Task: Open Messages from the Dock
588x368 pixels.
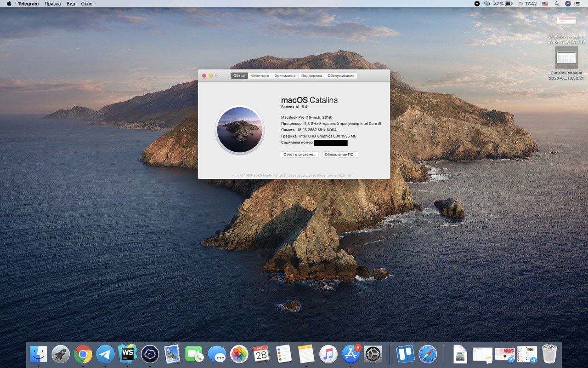Action: pos(217,354)
